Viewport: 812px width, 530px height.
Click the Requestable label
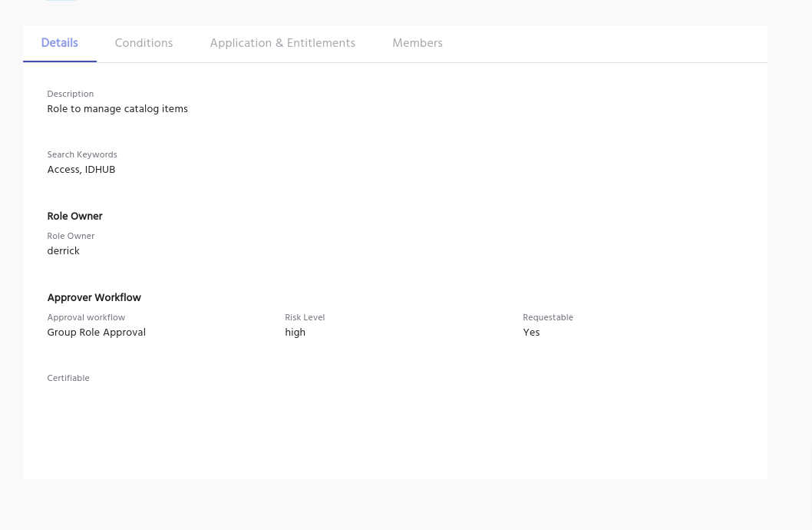click(548, 317)
